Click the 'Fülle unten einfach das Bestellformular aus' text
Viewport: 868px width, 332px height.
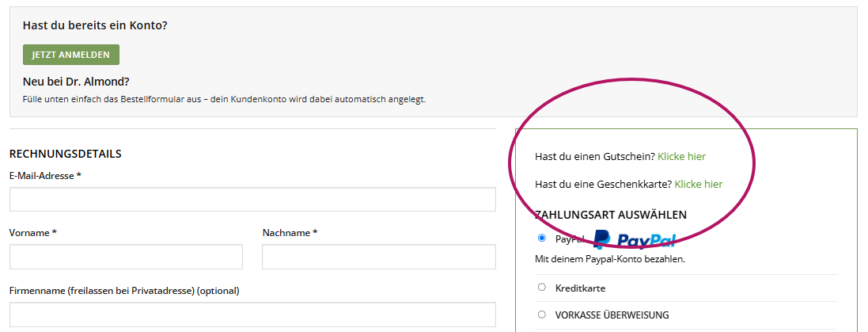coord(111,101)
